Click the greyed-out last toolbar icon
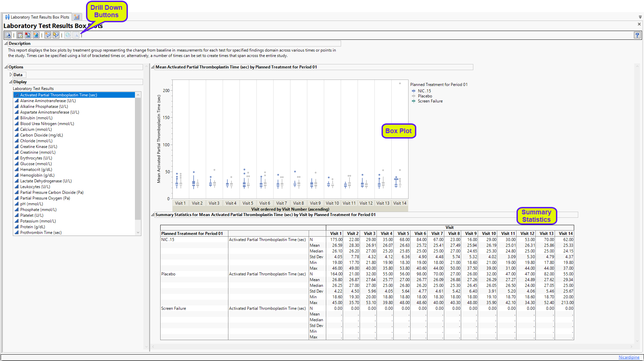Screen dimensions: 644x361 click(76, 35)
